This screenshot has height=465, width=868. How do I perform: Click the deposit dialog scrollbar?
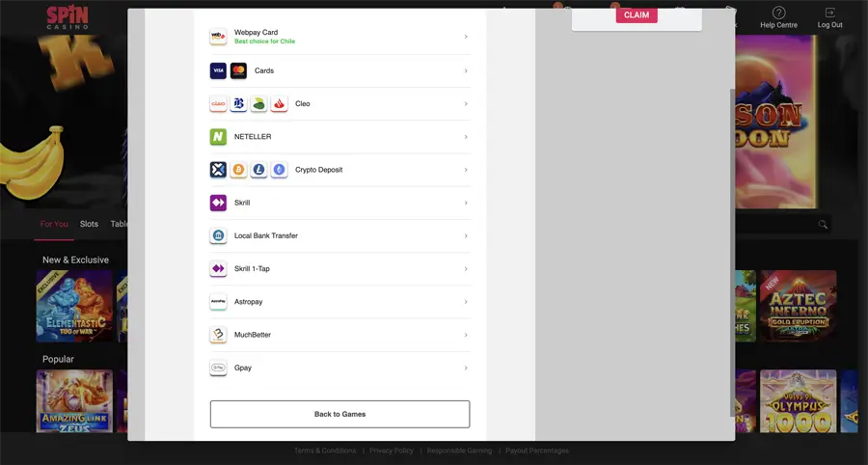tap(733, 253)
